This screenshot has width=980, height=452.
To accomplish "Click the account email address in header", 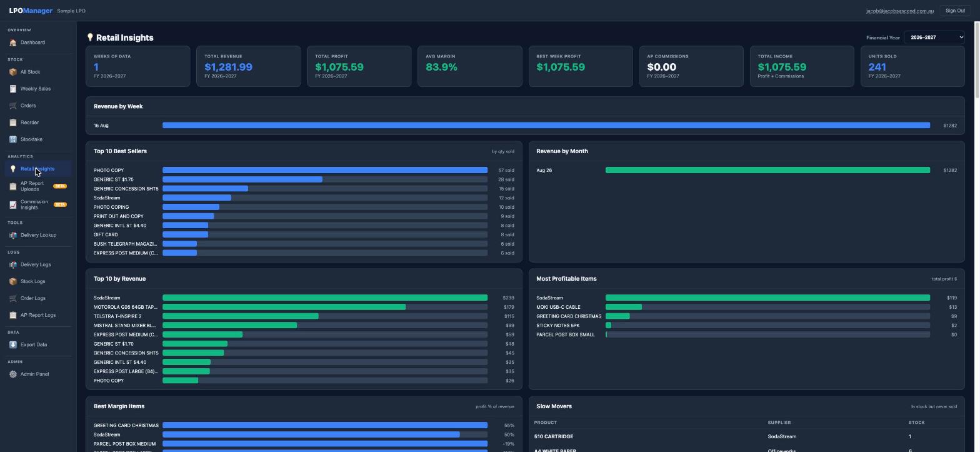I will [x=900, y=11].
